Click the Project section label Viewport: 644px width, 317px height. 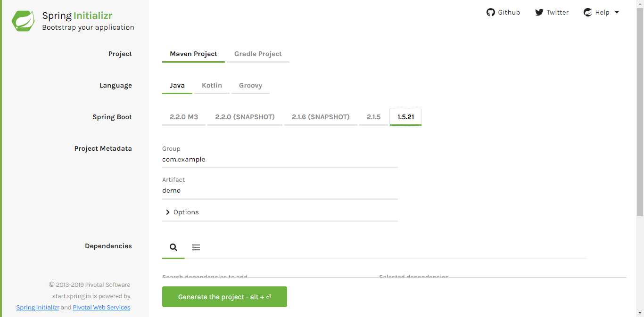click(x=120, y=54)
